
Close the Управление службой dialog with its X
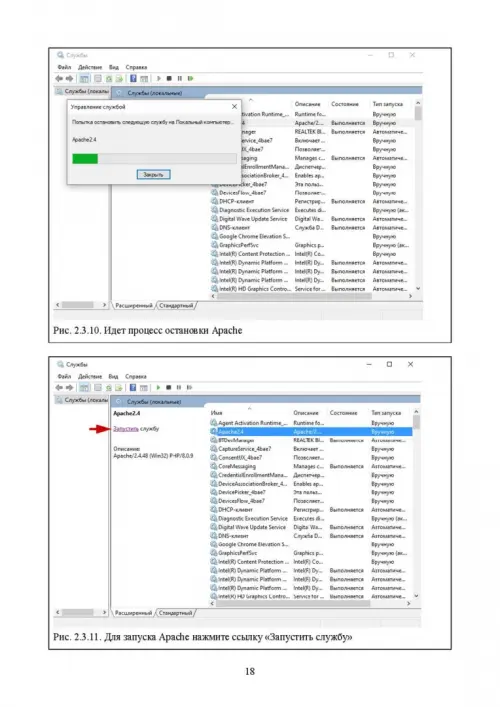click(x=234, y=107)
